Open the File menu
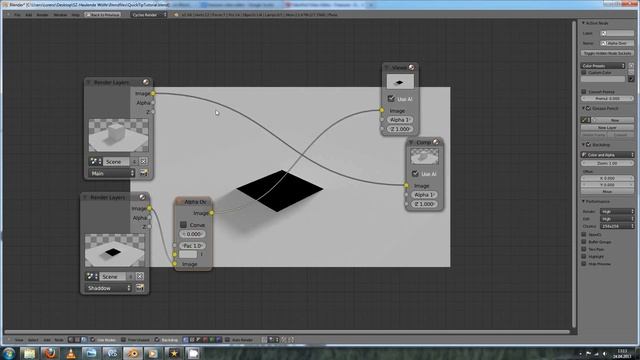 point(17,15)
